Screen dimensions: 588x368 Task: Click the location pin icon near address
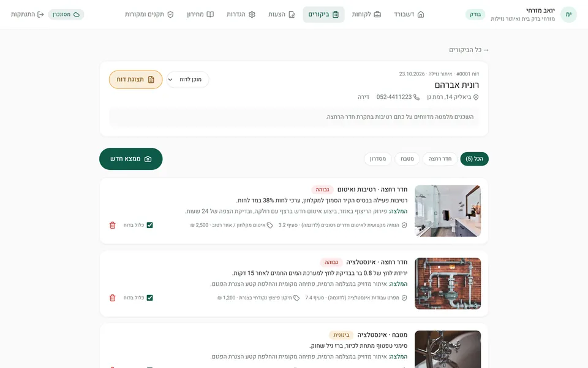tap(476, 98)
